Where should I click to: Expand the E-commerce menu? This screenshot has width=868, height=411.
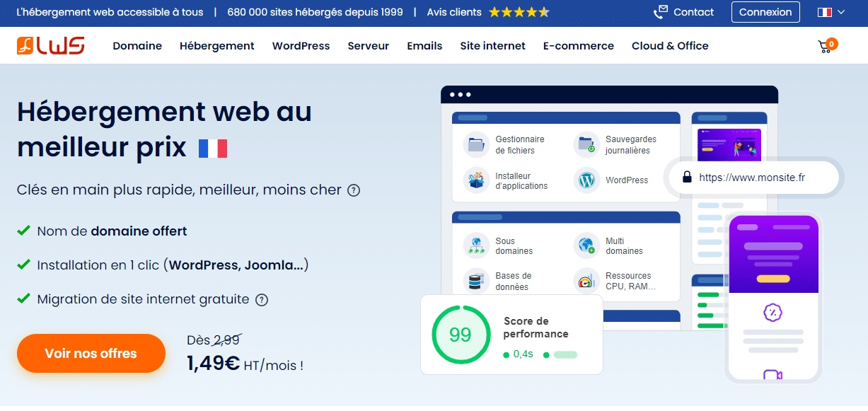578,46
